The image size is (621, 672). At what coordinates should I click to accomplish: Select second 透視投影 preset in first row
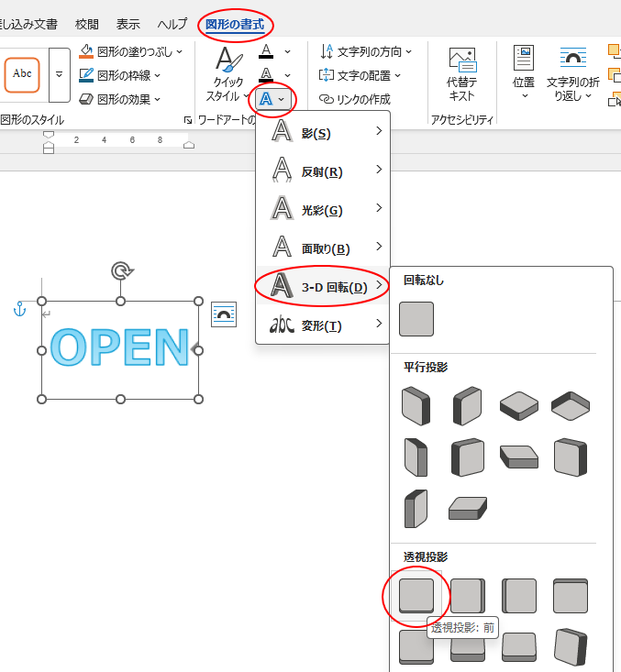468,596
